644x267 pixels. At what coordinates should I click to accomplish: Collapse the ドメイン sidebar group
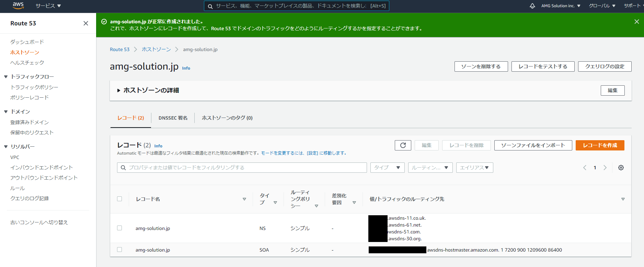6,112
